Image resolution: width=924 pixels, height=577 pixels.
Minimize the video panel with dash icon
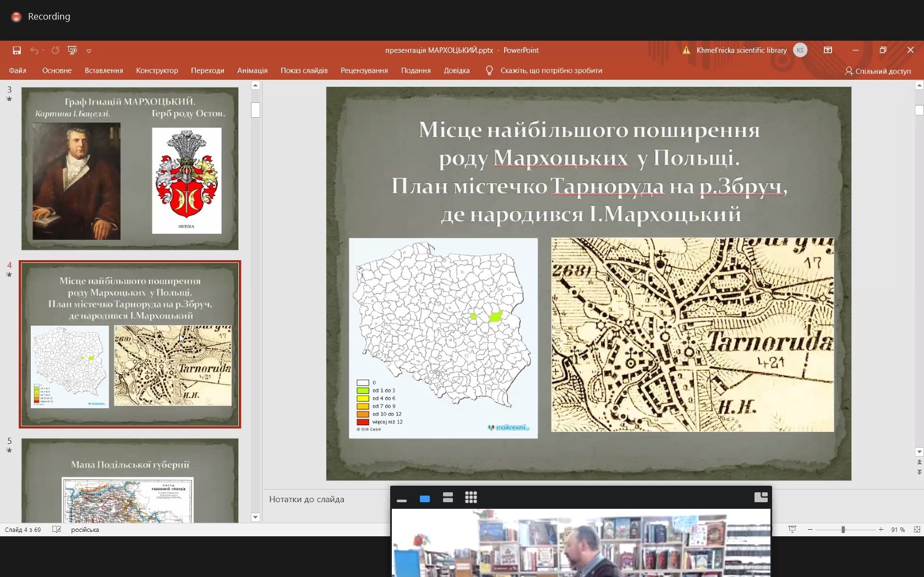point(401,499)
